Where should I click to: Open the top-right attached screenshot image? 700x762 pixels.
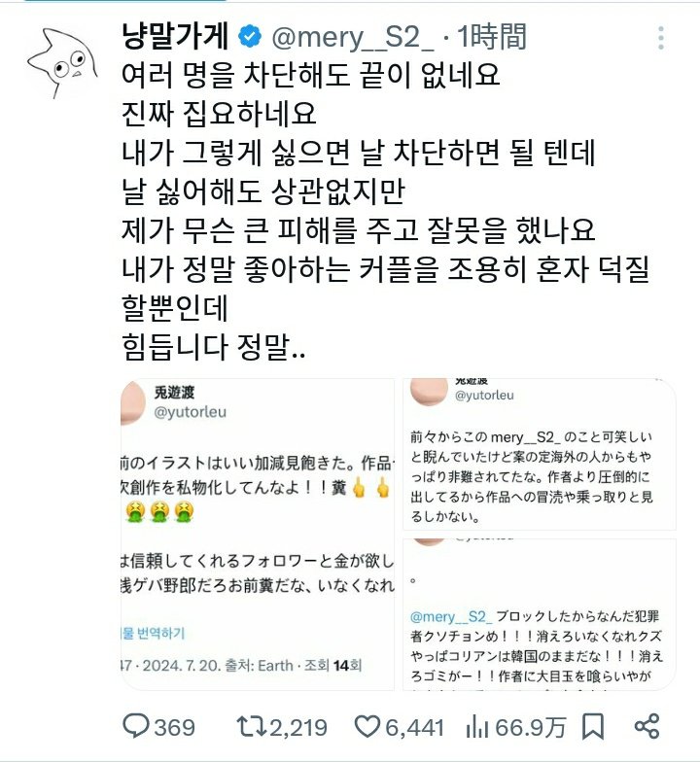pos(540,454)
